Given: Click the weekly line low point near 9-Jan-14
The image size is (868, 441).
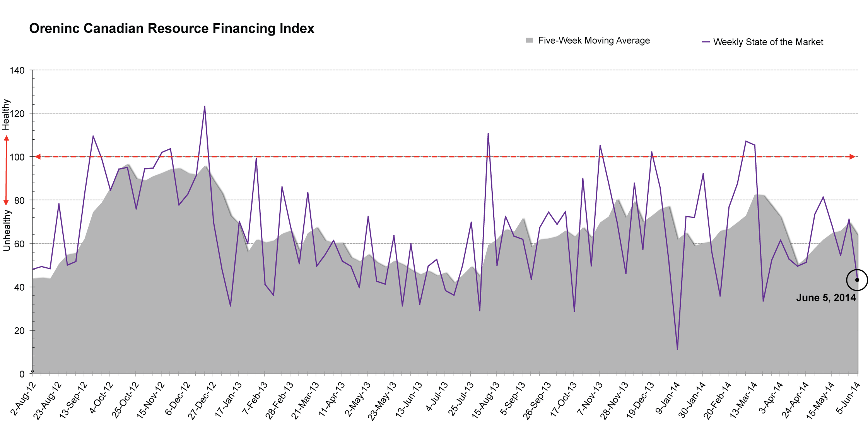Looking at the screenshot, I should [677, 349].
